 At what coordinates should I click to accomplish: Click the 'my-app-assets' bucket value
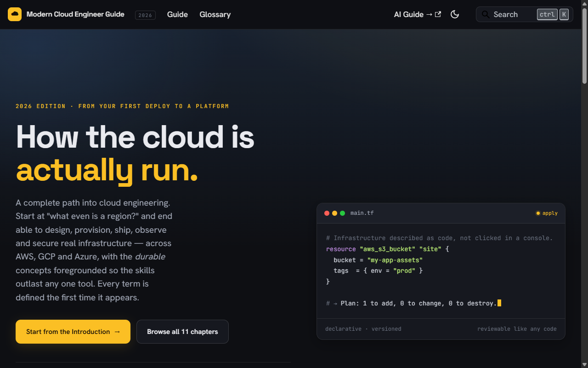(x=395, y=260)
